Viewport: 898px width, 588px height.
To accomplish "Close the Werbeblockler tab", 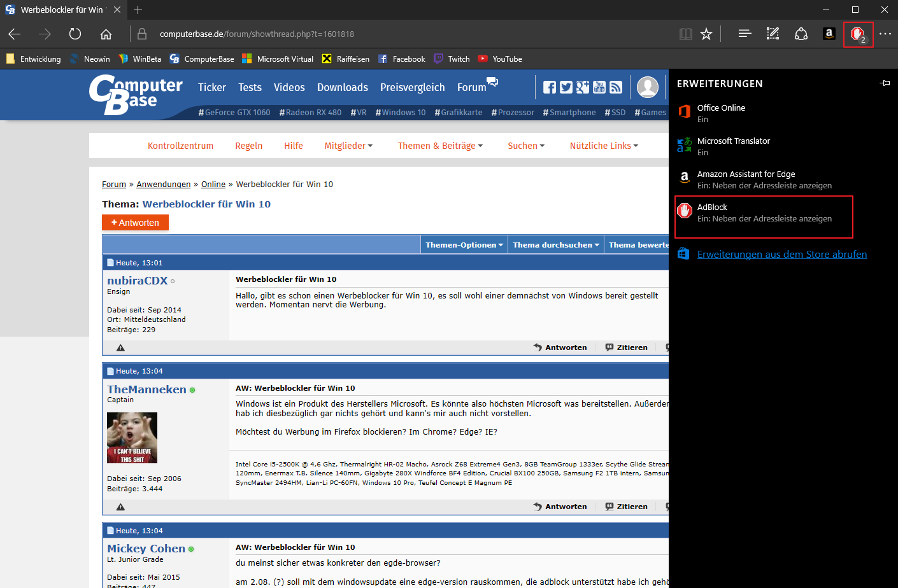I will pyautogui.click(x=118, y=10).
